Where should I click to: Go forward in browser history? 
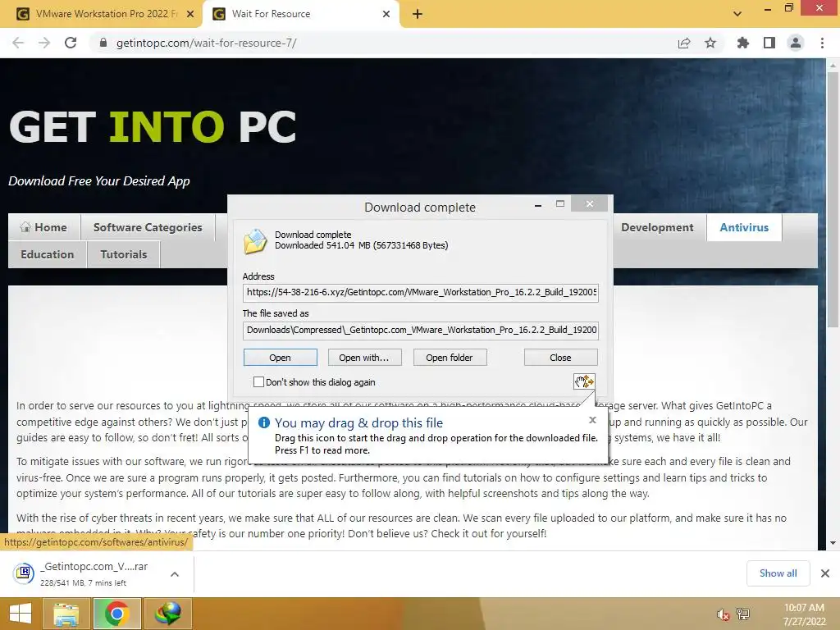tap(44, 43)
